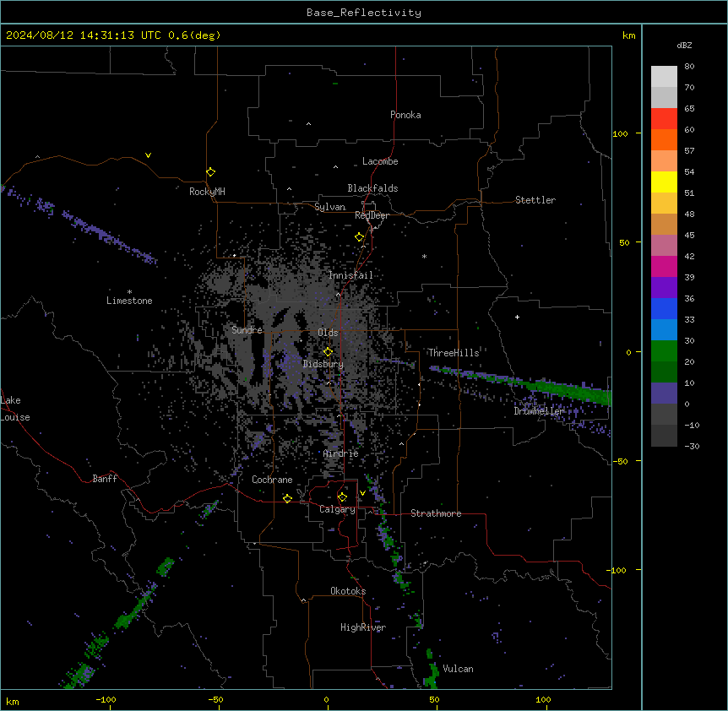Viewport: 728px width, 711px height.
Task: Select the violet 36-39 dBZ legend swatch
Action: coord(664,287)
